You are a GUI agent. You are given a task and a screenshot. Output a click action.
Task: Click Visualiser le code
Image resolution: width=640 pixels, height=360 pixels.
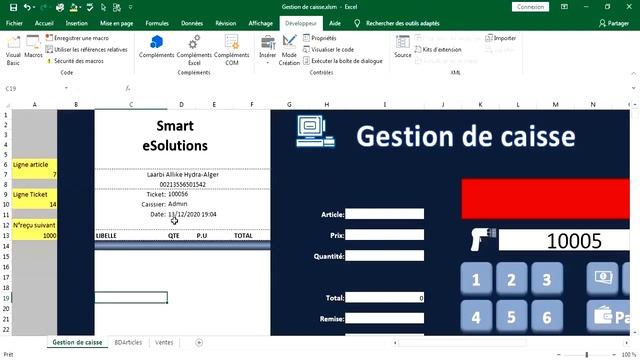coord(329,49)
